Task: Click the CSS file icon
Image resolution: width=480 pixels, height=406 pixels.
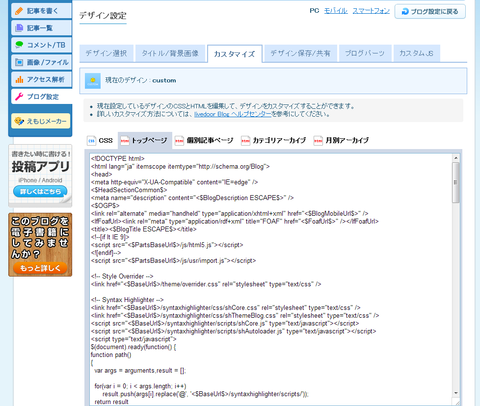Action: pos(91,141)
